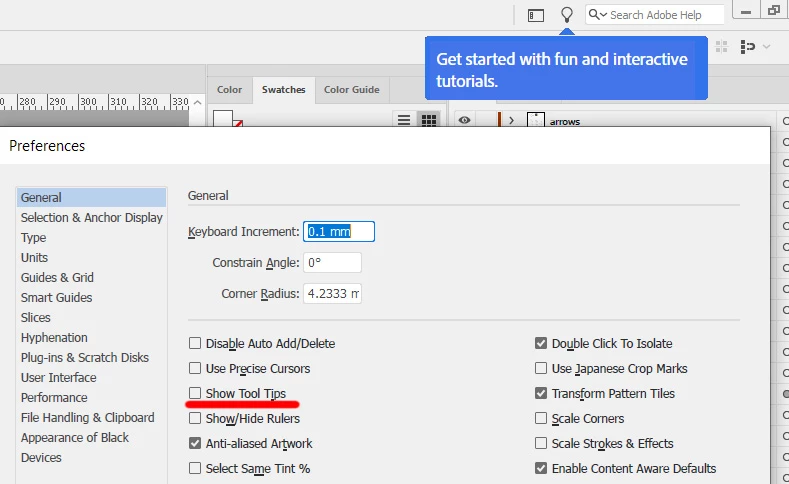Enable Scale Corners checkbox

pos(541,418)
